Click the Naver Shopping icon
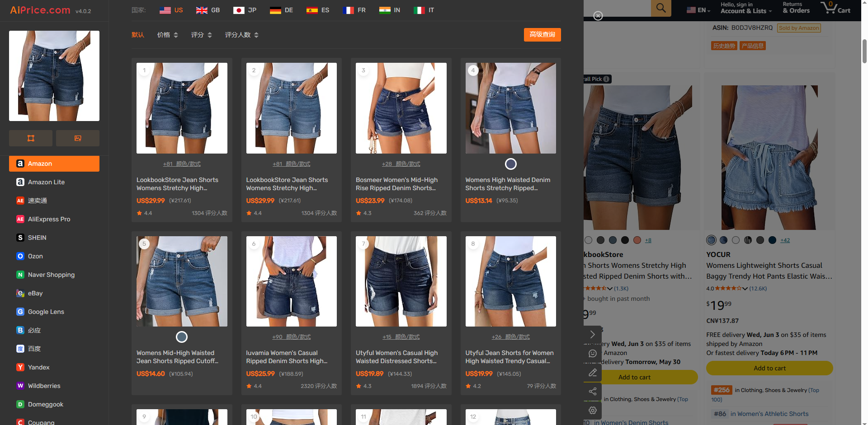This screenshot has height=425, width=868. tap(20, 275)
